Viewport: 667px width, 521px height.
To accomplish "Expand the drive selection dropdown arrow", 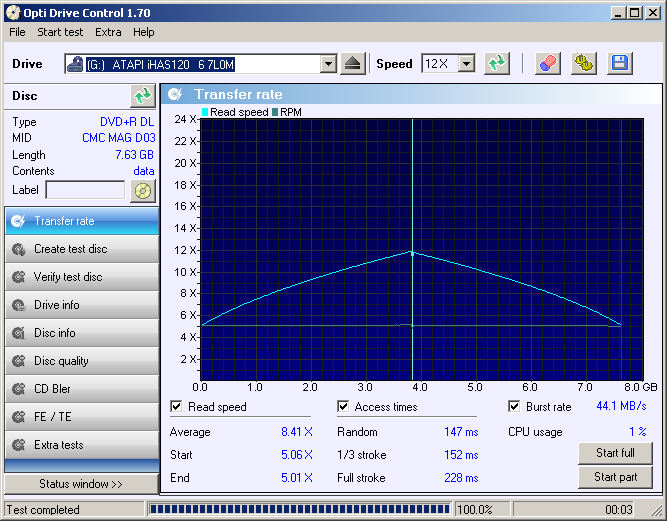I will [328, 64].
